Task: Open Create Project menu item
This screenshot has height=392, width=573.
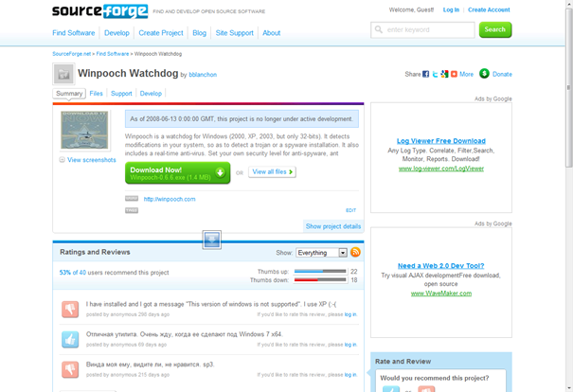Action: (x=161, y=33)
